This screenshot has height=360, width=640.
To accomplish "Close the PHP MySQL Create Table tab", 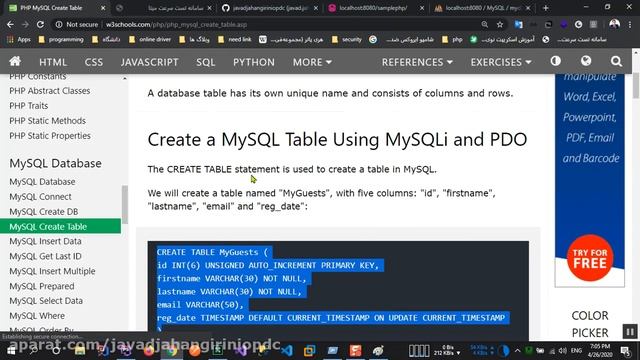I will 103,8.
